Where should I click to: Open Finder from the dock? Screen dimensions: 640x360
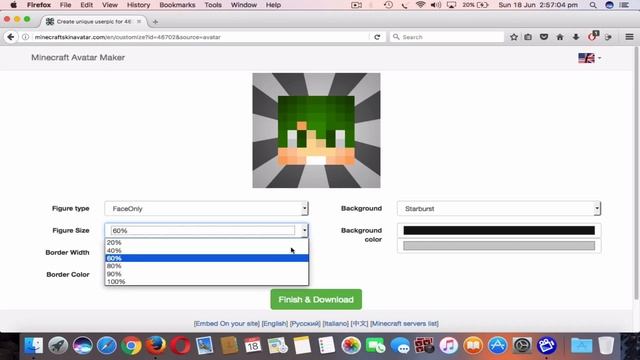(x=33, y=345)
